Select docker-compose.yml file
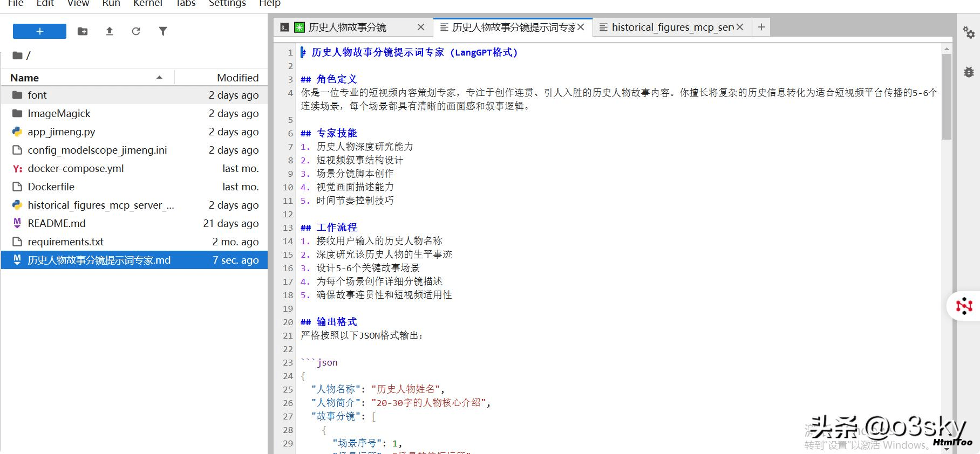This screenshot has width=980, height=454. click(x=134, y=168)
